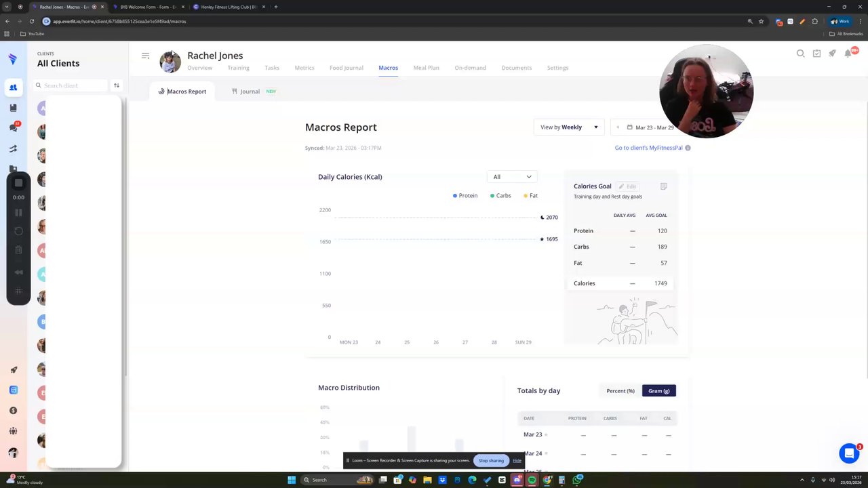Viewport: 868px width, 488px height.
Task: Click the browser address bar URL
Action: click(x=119, y=21)
